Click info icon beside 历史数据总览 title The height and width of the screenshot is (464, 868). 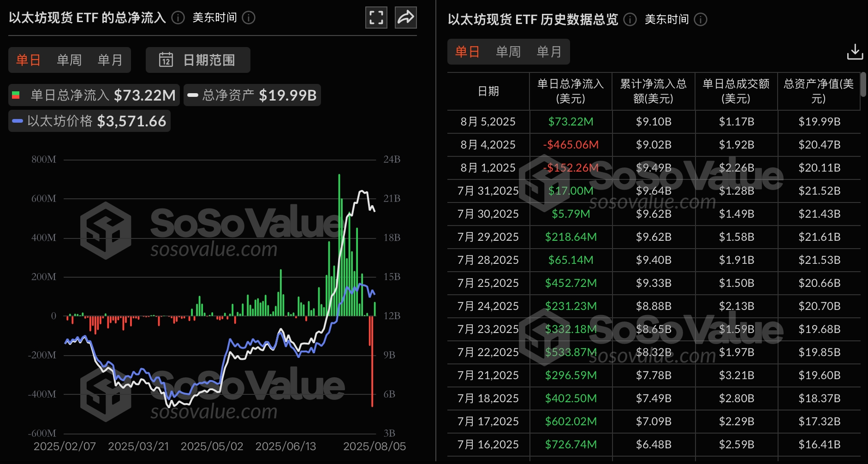click(x=630, y=19)
